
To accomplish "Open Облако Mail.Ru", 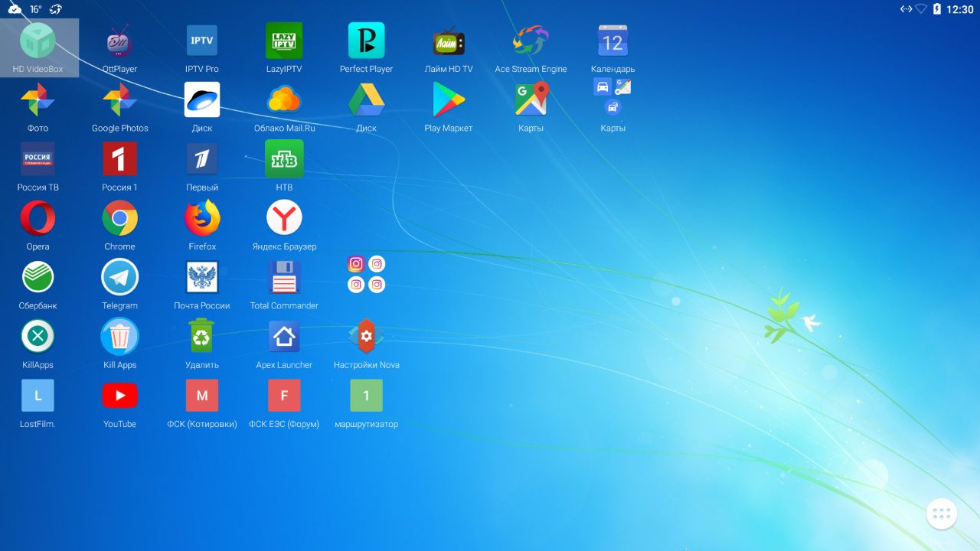I will click(284, 99).
